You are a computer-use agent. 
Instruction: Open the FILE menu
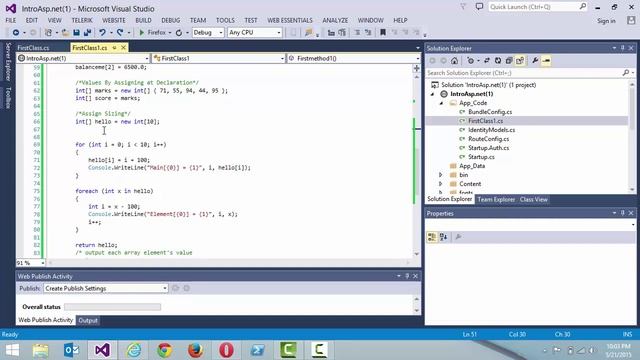(x=11, y=20)
